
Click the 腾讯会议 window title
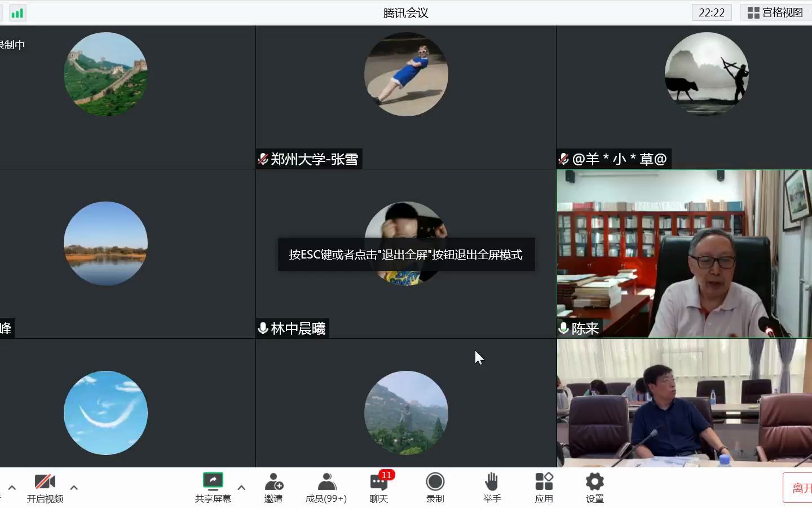(x=406, y=13)
